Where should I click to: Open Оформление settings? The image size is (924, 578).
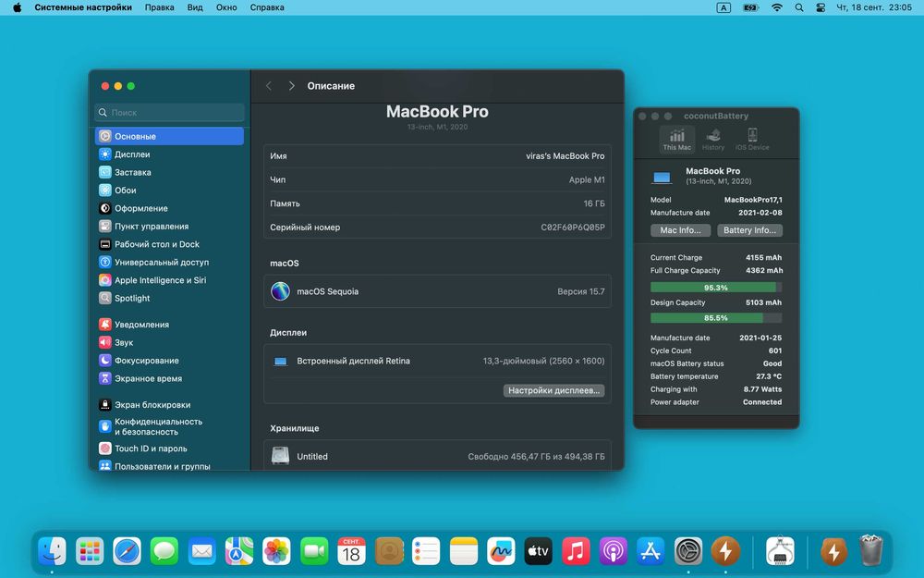[x=169, y=208]
